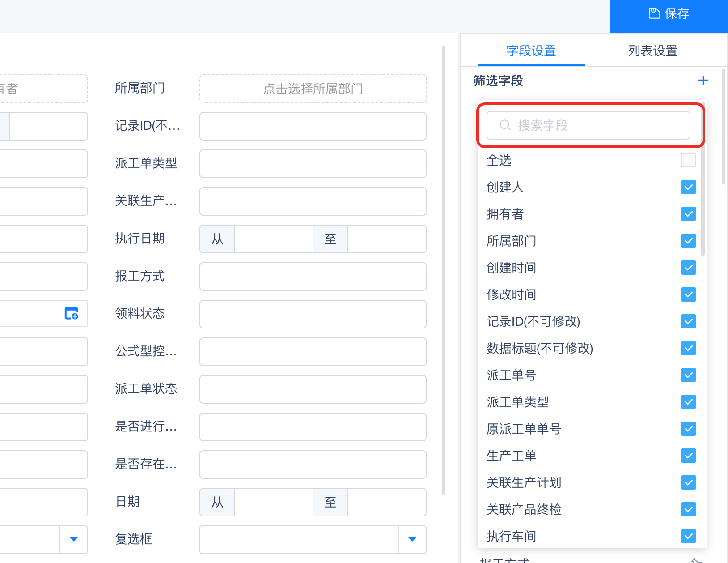Click the 记录ID filter input
The width and height of the screenshot is (728, 563).
(x=313, y=126)
